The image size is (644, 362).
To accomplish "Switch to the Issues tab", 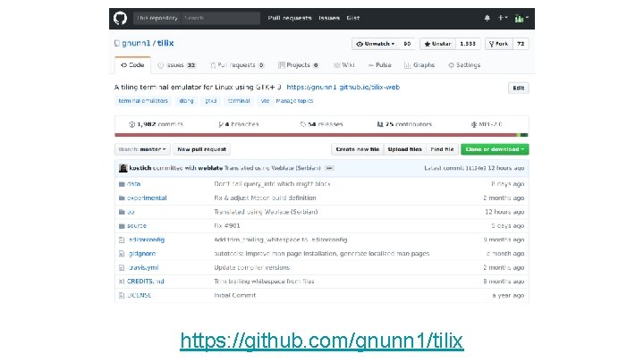I will pyautogui.click(x=177, y=65).
